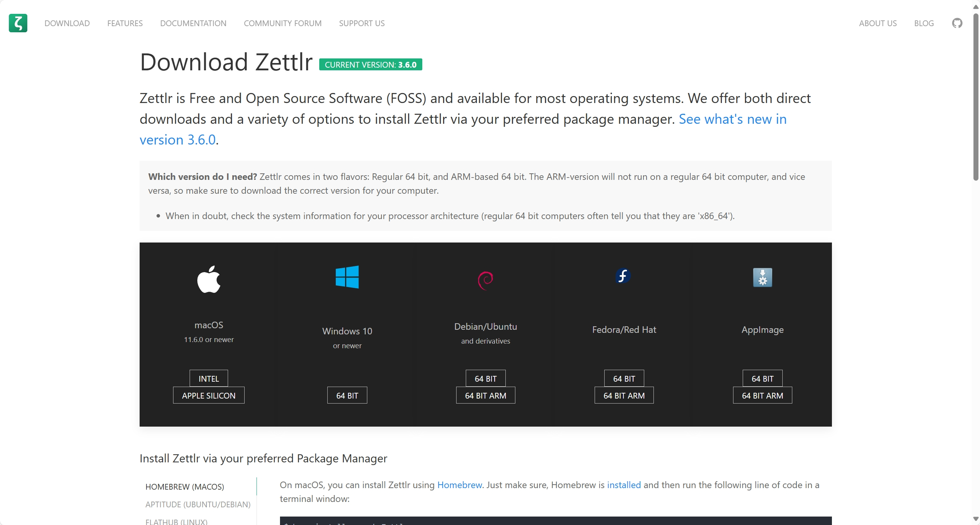980x525 pixels.
Task: Open the BLOG section
Action: (x=924, y=23)
